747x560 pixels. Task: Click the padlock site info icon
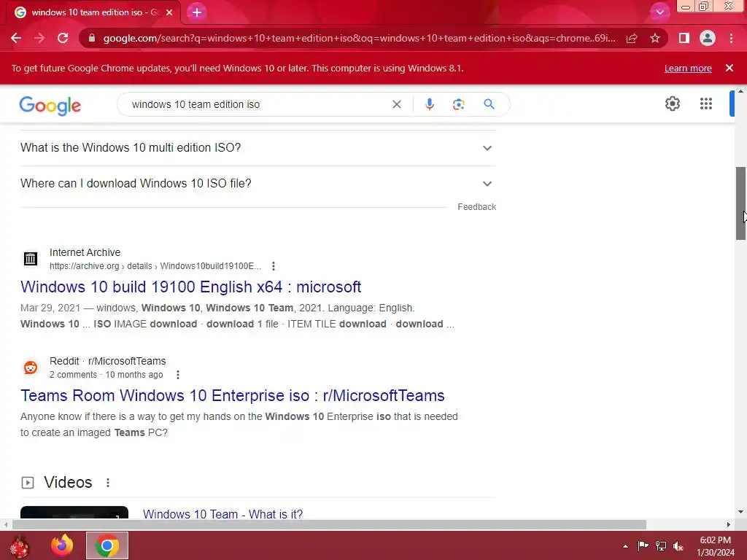point(91,38)
